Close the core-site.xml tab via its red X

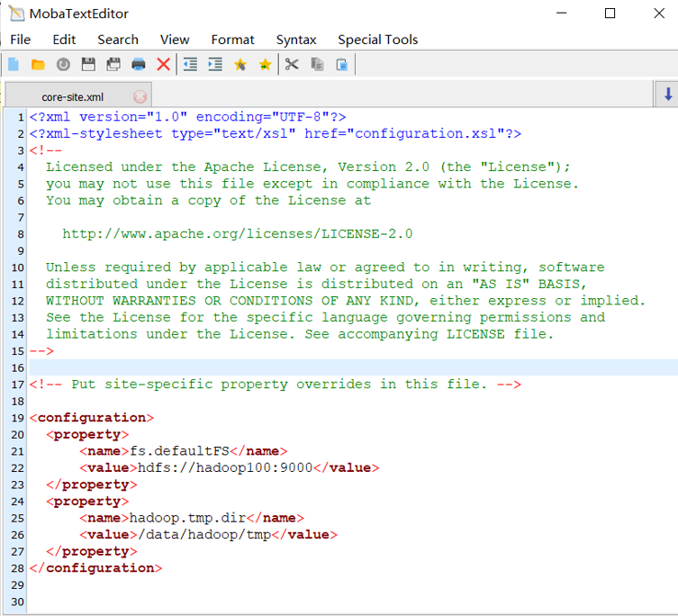(x=140, y=96)
